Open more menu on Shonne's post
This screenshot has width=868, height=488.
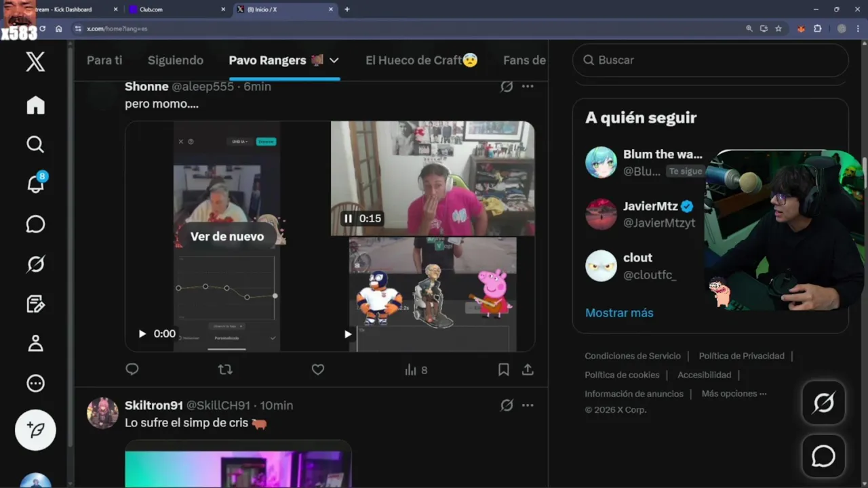(x=528, y=87)
